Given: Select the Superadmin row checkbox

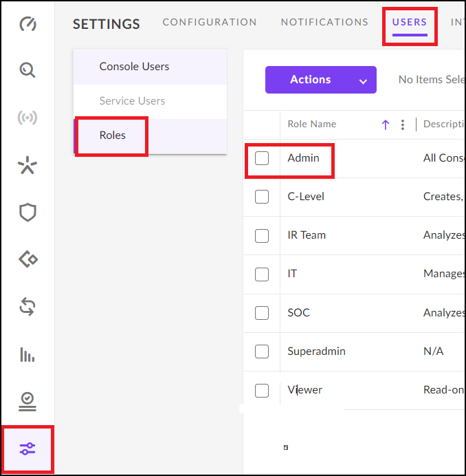Looking at the screenshot, I should pyautogui.click(x=262, y=351).
